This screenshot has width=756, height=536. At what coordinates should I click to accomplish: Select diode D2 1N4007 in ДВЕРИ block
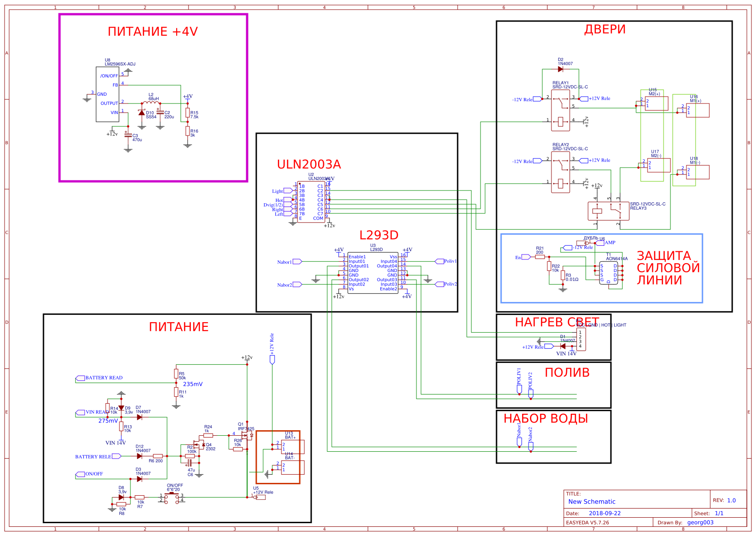point(561,68)
